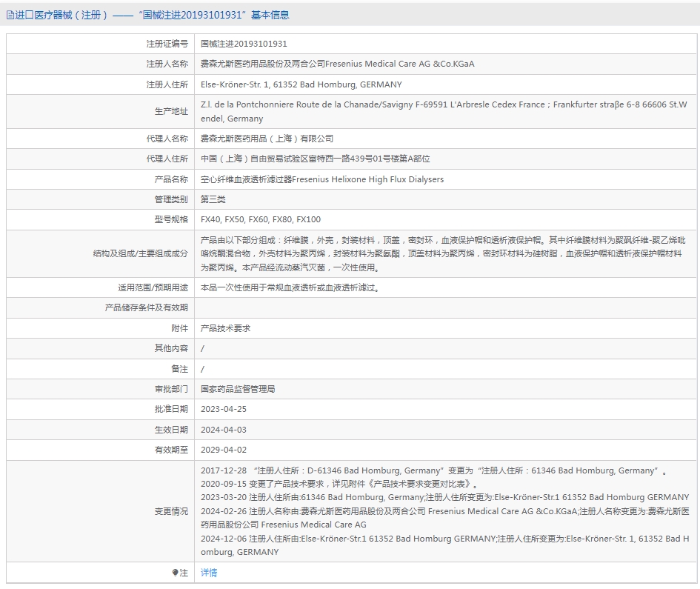Select intended use text 本品一次性使用于常规血液透析
Image resolution: width=700 pixels, height=589 pixels.
[x=290, y=287]
